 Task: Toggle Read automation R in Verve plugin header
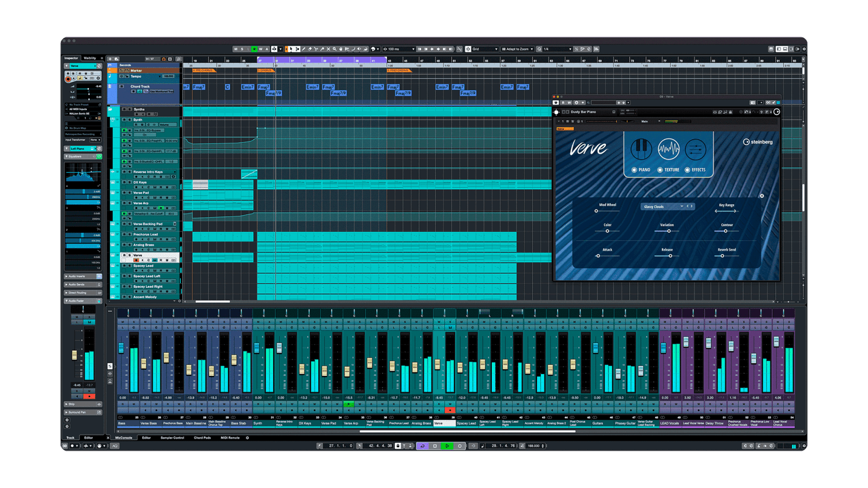tap(563, 102)
